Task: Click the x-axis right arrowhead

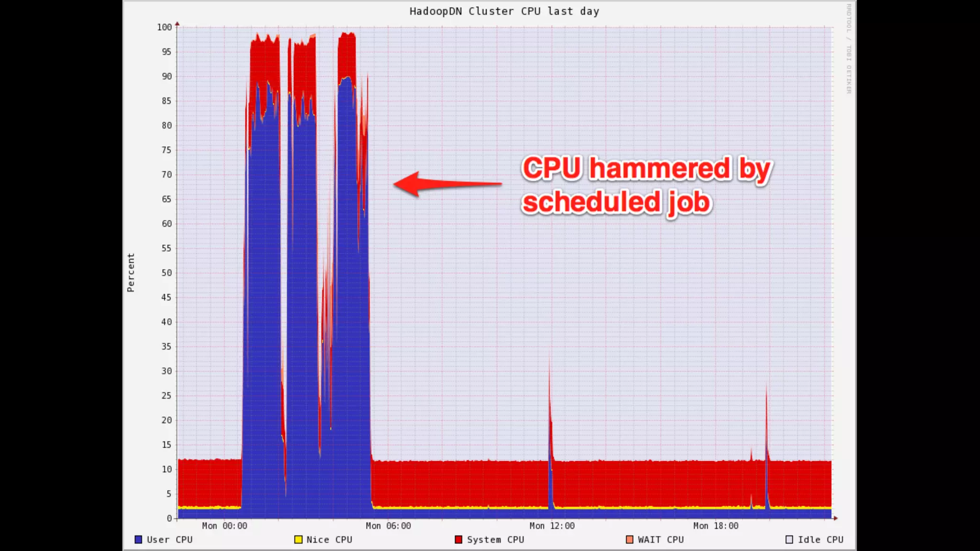Action: 835,518
